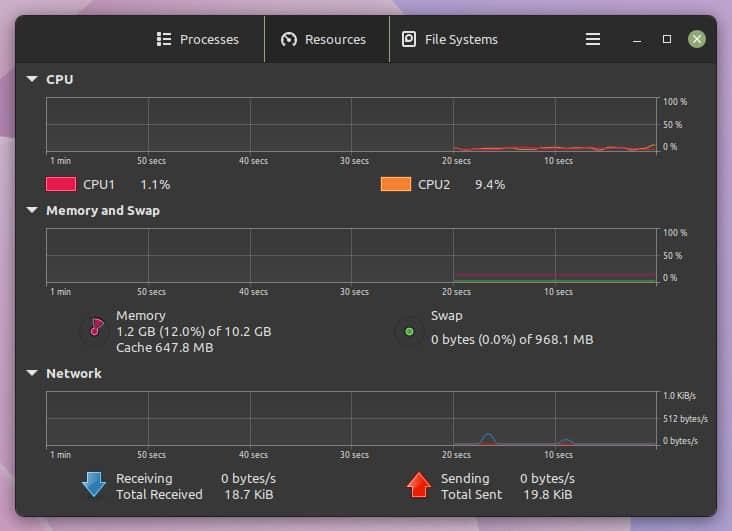Click the green Swap circle icon
732x531 pixels.
click(408, 331)
